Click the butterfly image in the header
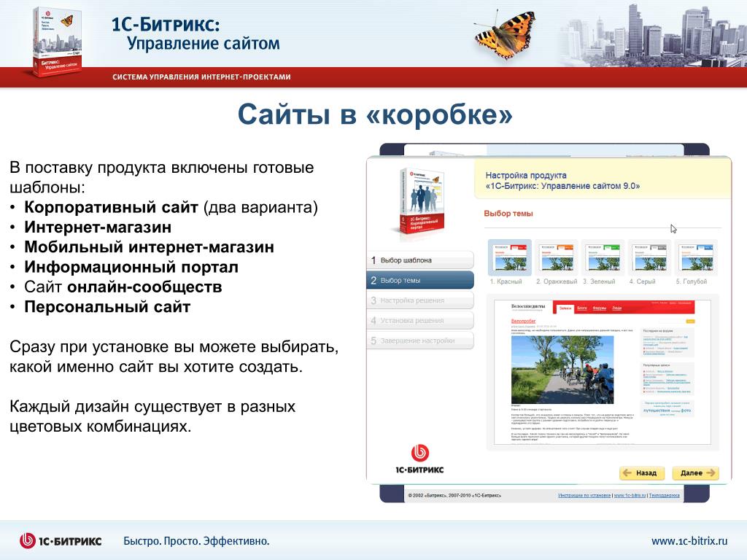This screenshot has width=747, height=560. (x=505, y=35)
